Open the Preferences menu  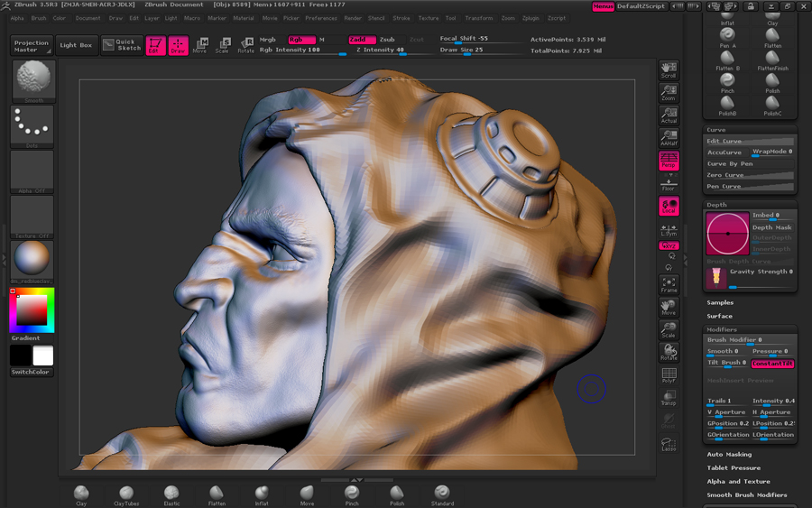tap(321, 18)
